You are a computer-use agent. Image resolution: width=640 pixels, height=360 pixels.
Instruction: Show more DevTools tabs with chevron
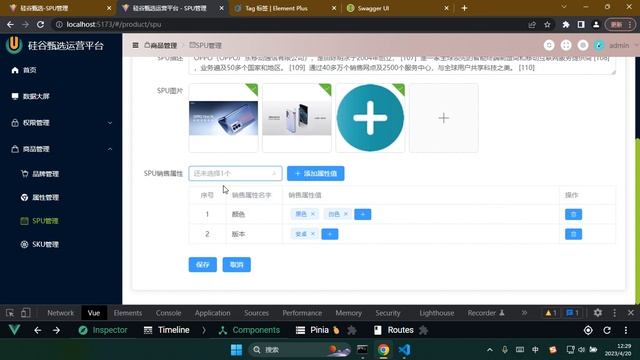(524, 313)
